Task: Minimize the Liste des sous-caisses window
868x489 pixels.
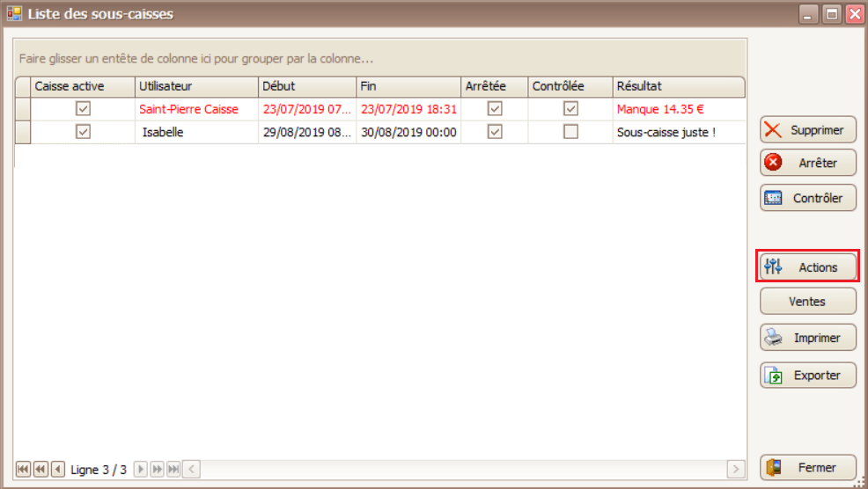Action: pyautogui.click(x=808, y=14)
